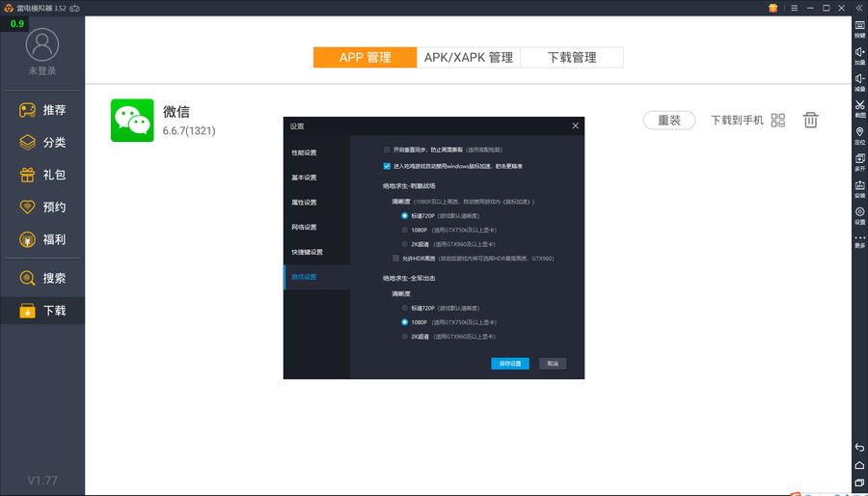Open the gift box icon in title bar
This screenshot has height=496, width=868.
773,8
